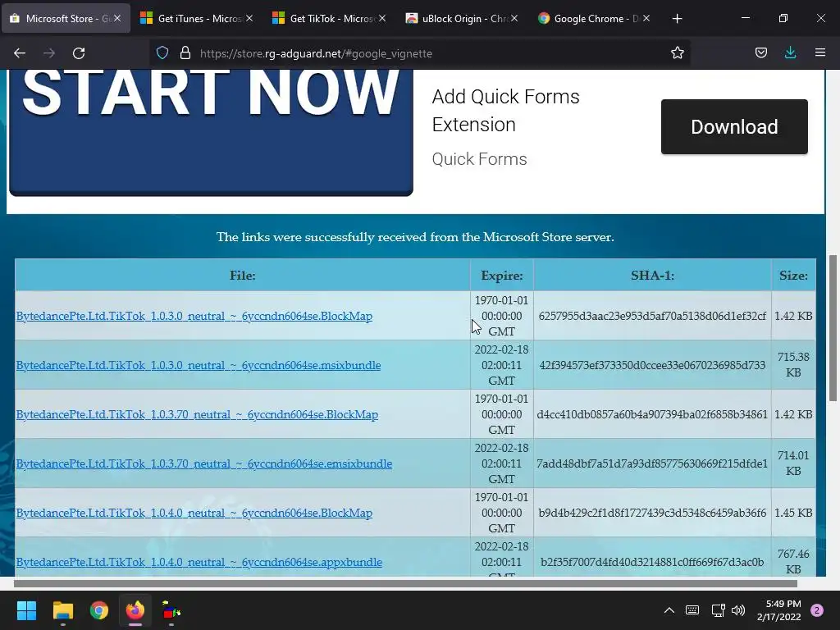Download TikTok 1.0.3.70 emsixbundle file
840x630 pixels.
click(204, 464)
